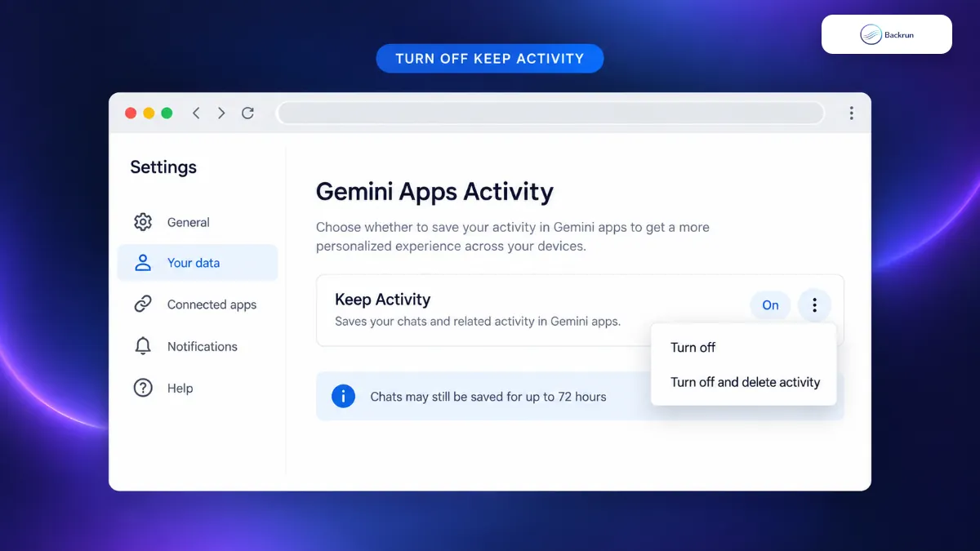Click the browser back arrow
The height and width of the screenshot is (551, 980).
[x=196, y=113]
